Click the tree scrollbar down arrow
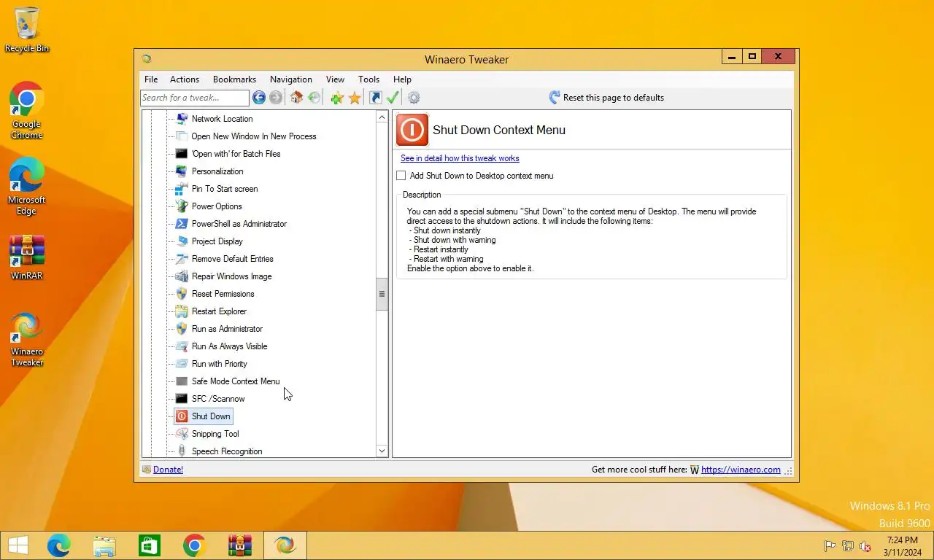The width and height of the screenshot is (934, 560). tap(382, 451)
